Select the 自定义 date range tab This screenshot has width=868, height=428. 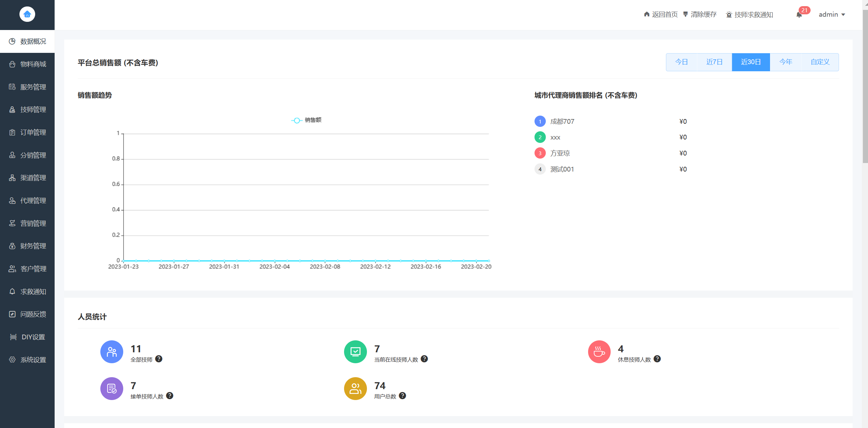[x=821, y=62]
